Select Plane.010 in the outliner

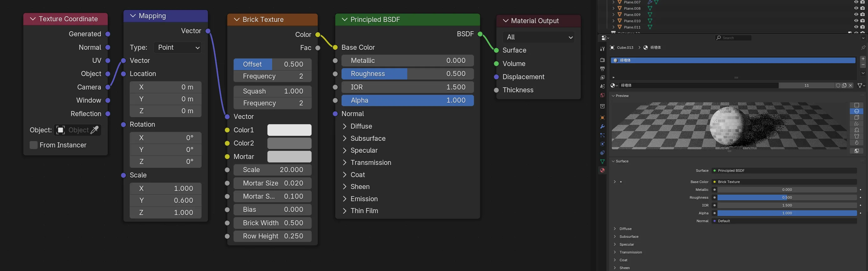point(632,21)
